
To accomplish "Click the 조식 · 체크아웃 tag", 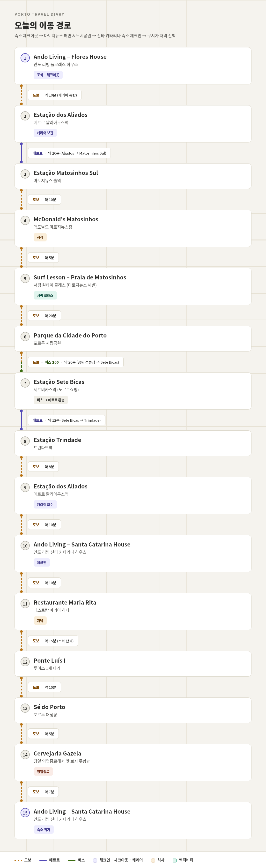I will (x=48, y=75).
